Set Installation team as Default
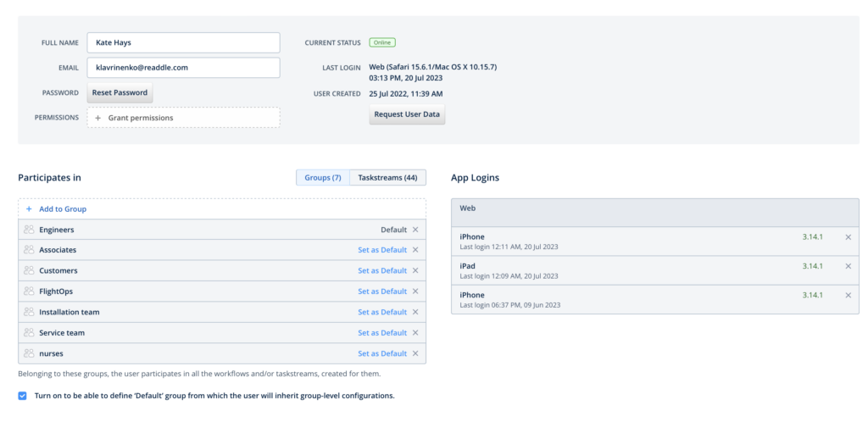 tap(381, 312)
